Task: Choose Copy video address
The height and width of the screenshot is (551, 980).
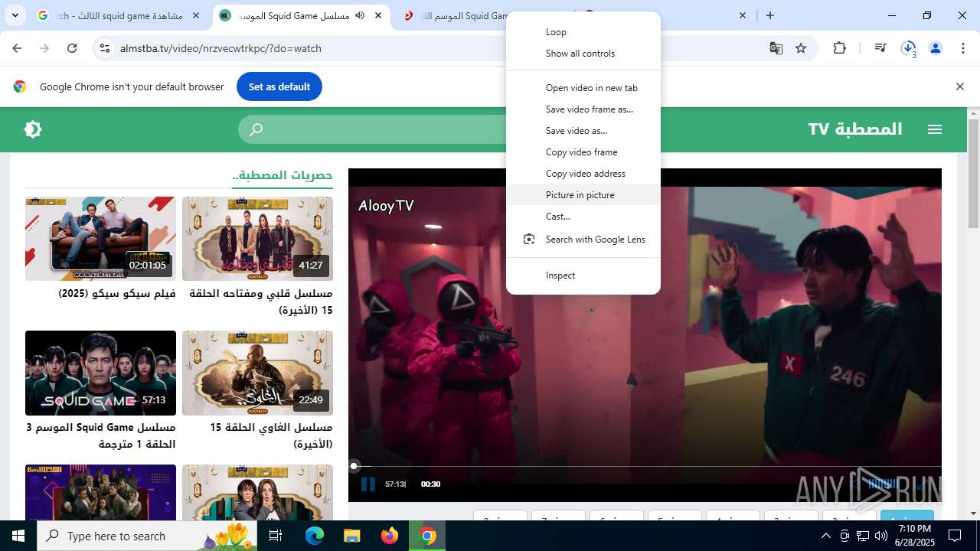Action: point(583,174)
